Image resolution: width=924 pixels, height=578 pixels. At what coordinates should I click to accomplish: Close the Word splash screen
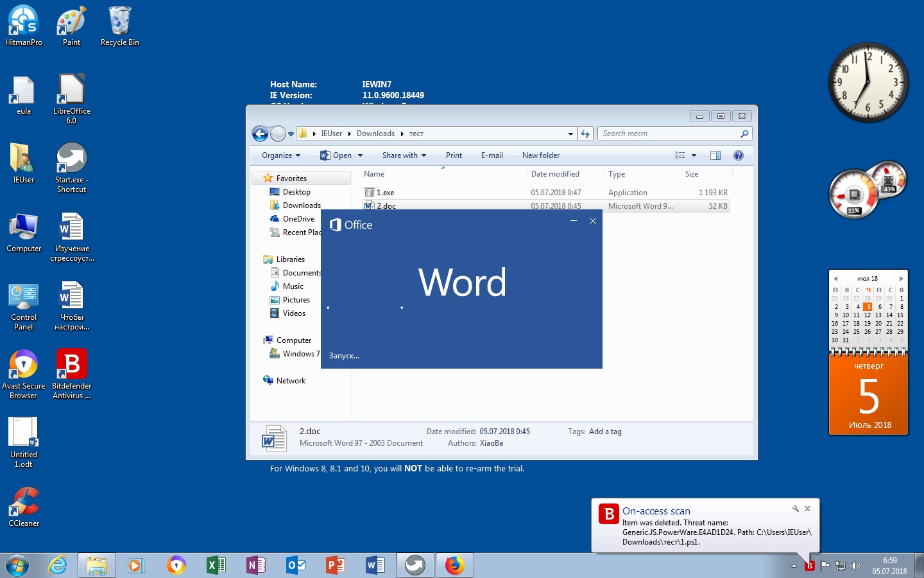[x=593, y=221]
